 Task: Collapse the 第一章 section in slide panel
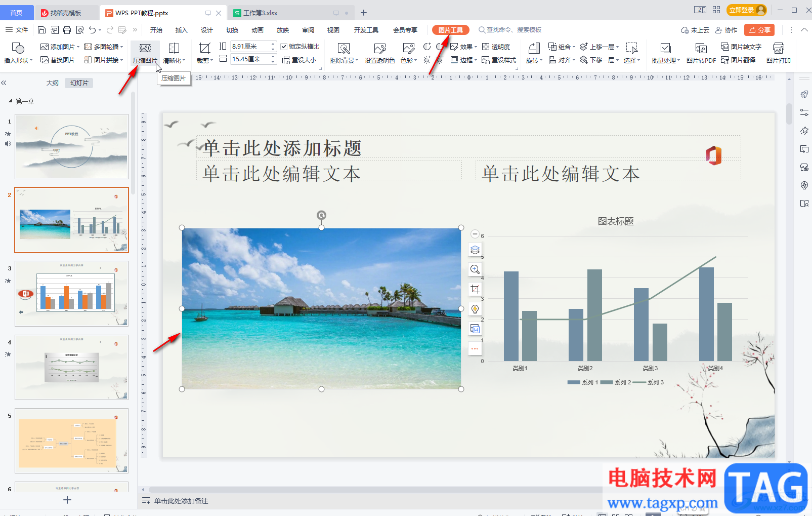11,101
